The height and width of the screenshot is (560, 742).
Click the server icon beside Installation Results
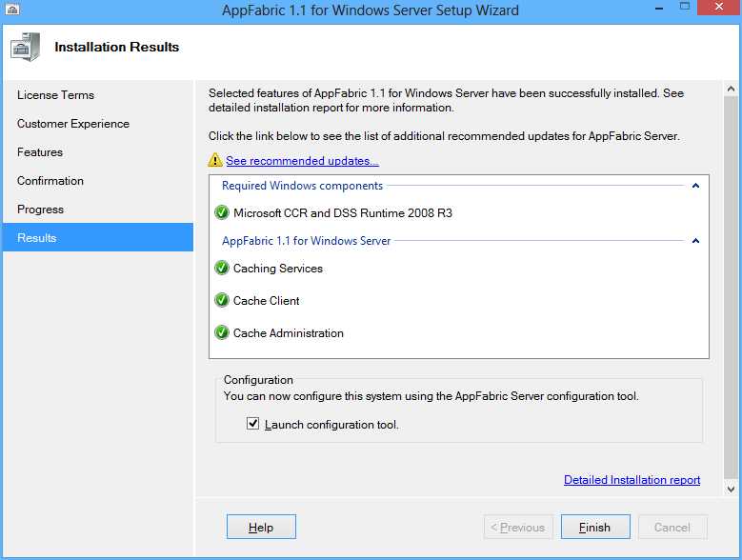tap(25, 47)
